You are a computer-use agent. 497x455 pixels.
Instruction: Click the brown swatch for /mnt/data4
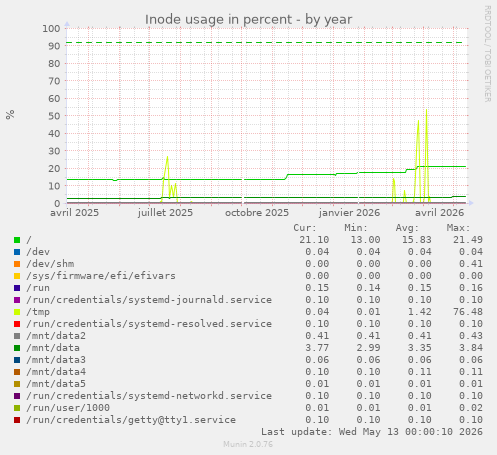(17, 372)
